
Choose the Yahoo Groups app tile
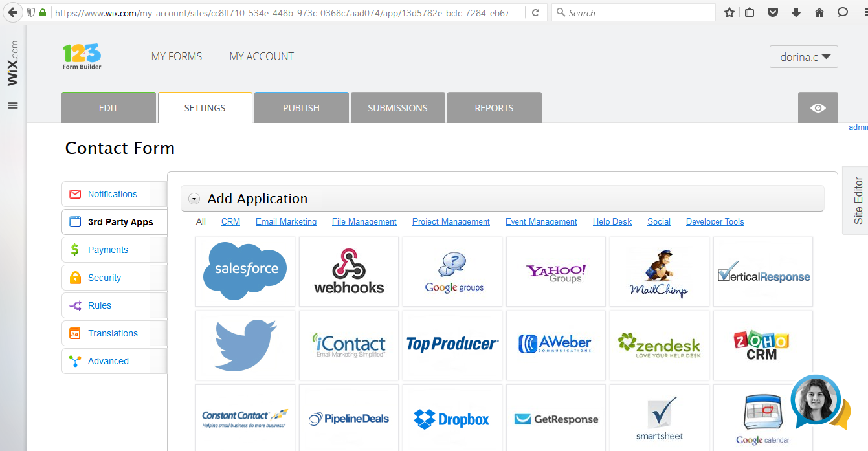click(x=556, y=271)
